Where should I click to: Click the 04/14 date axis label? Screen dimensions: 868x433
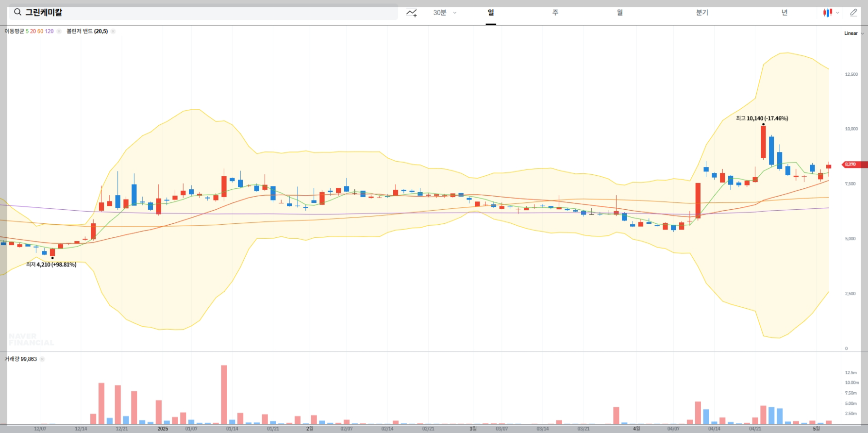tap(714, 429)
